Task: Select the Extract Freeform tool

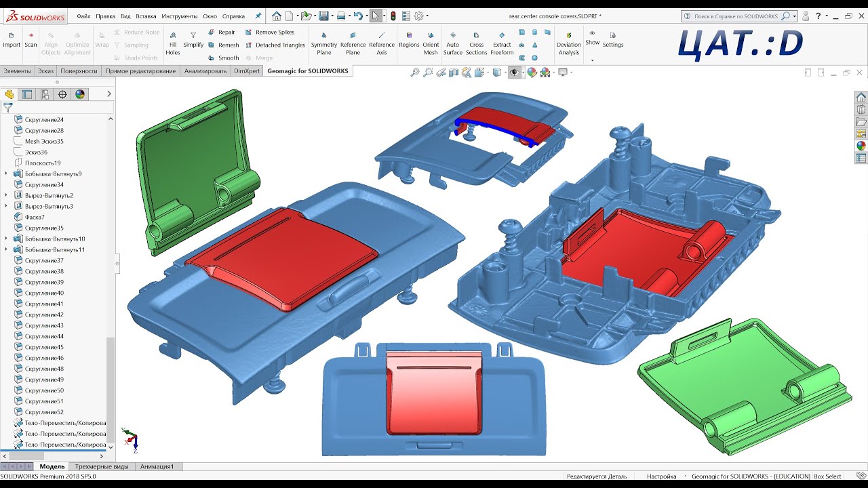Action: (x=502, y=43)
